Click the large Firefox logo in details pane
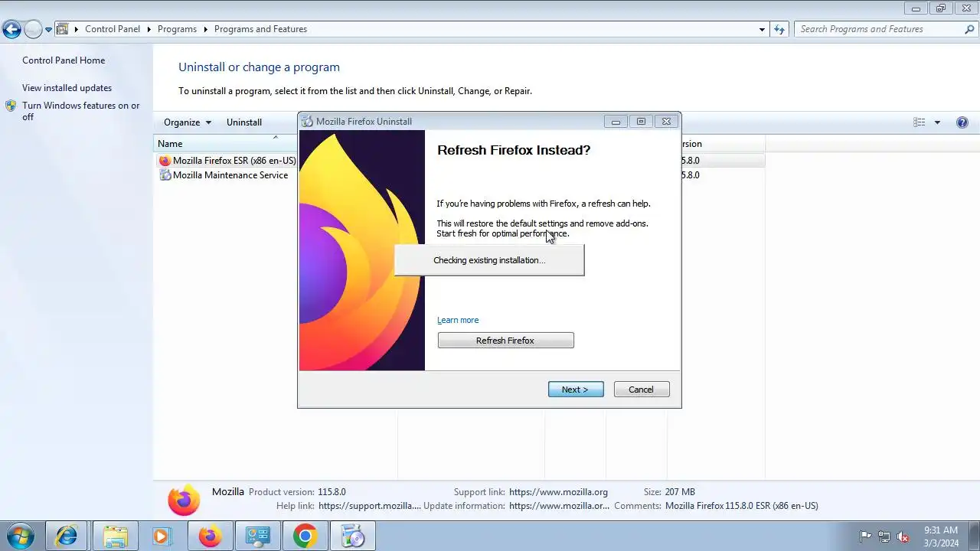 (x=184, y=500)
